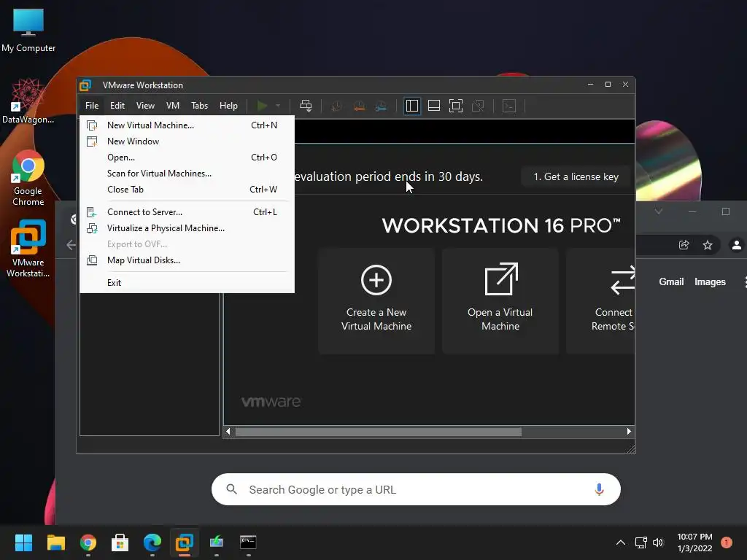This screenshot has height=560, width=747.
Task: Select Connect to Server menu entry
Action: (187, 212)
